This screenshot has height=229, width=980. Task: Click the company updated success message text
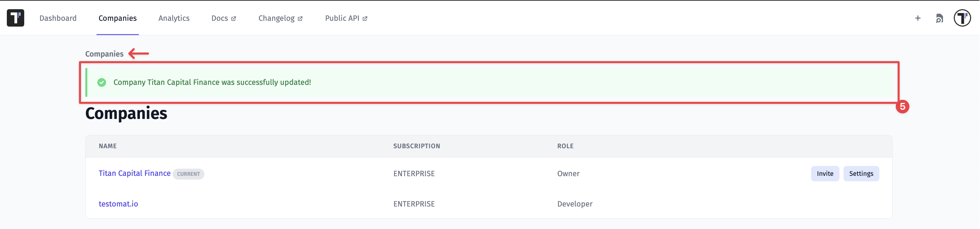(x=212, y=82)
